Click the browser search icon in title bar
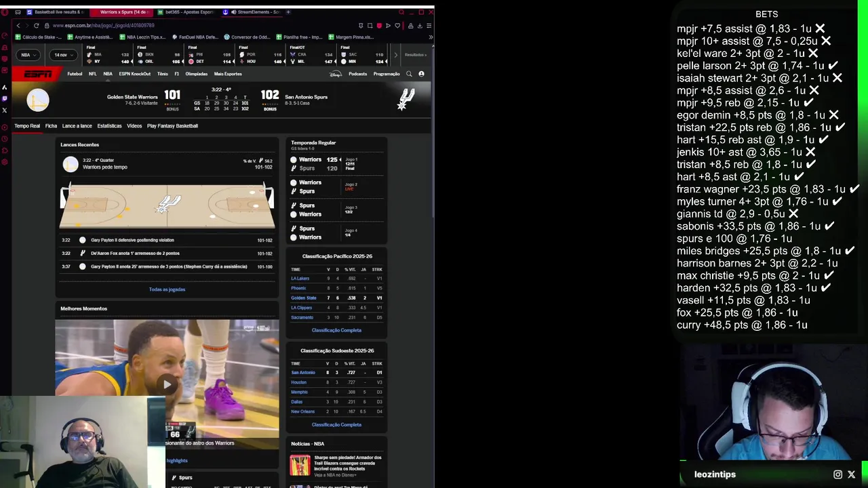868x488 pixels. [x=401, y=12]
